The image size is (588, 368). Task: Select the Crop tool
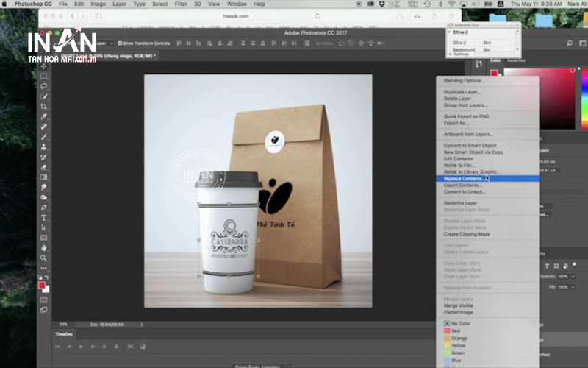point(44,107)
